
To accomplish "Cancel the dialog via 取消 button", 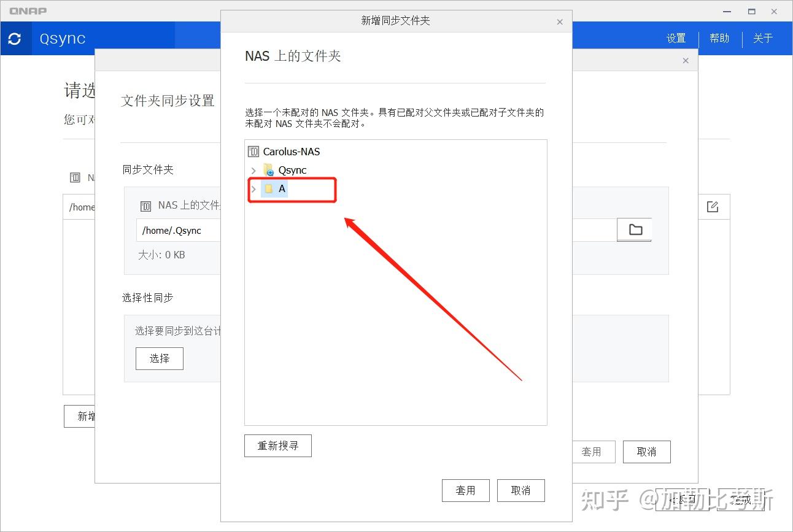I will point(520,490).
